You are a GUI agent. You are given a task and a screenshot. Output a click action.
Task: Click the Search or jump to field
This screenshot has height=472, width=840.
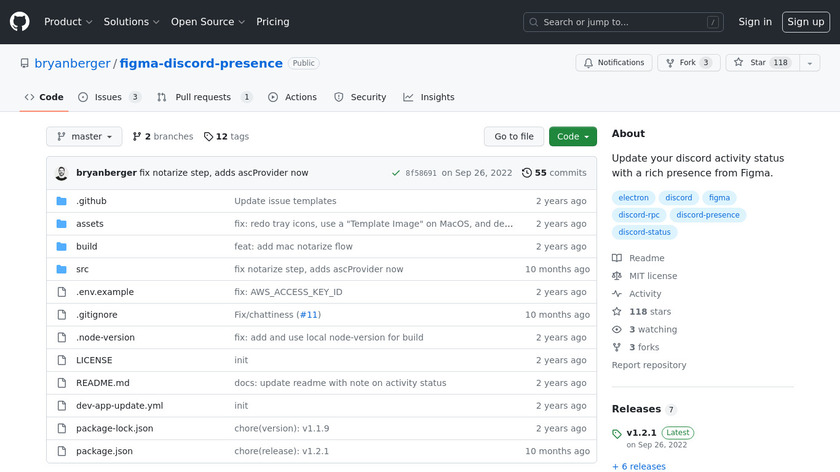[624, 22]
